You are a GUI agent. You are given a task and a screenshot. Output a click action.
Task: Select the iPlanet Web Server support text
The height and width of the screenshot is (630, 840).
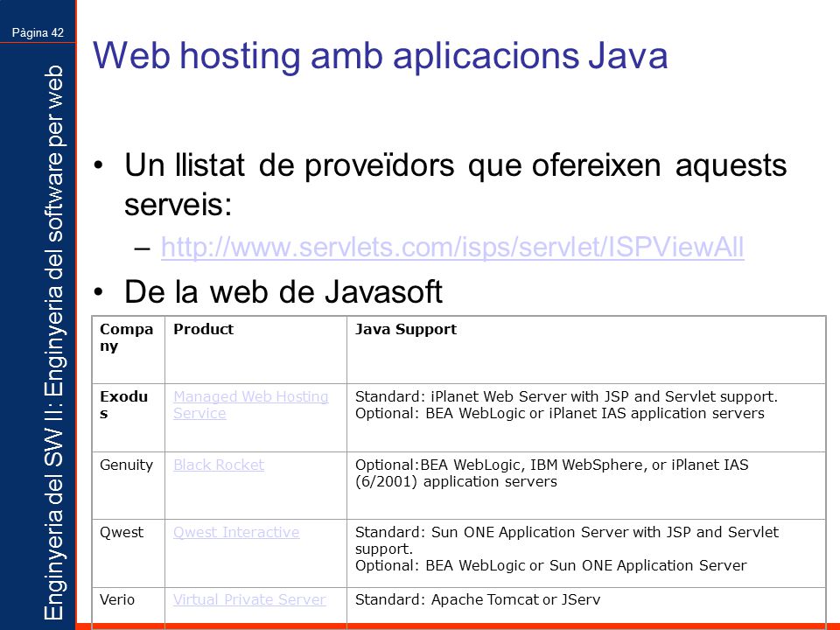[x=566, y=404]
